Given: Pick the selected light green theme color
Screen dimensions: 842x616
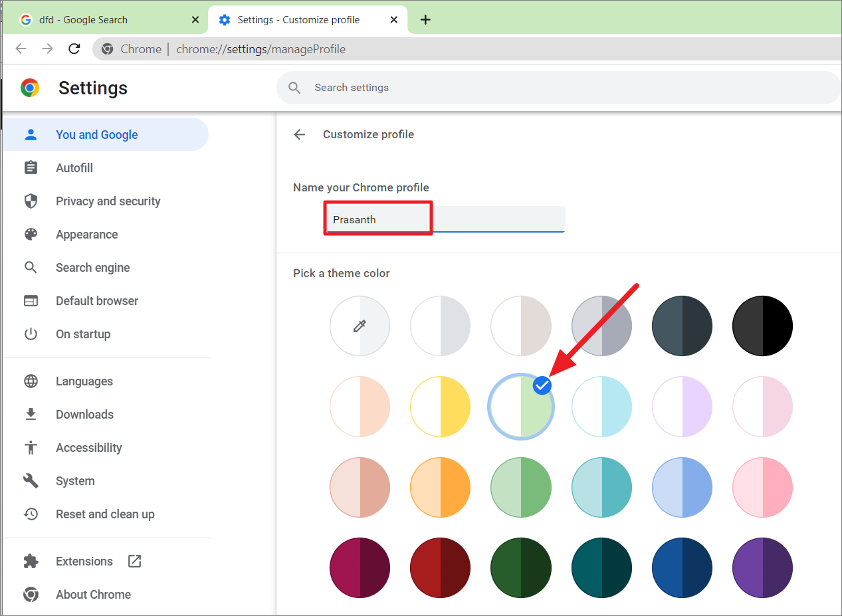Looking at the screenshot, I should tap(521, 407).
